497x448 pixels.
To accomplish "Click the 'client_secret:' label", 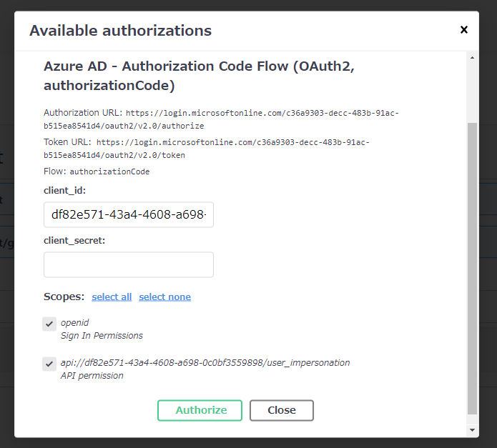I will pyautogui.click(x=74, y=241).
